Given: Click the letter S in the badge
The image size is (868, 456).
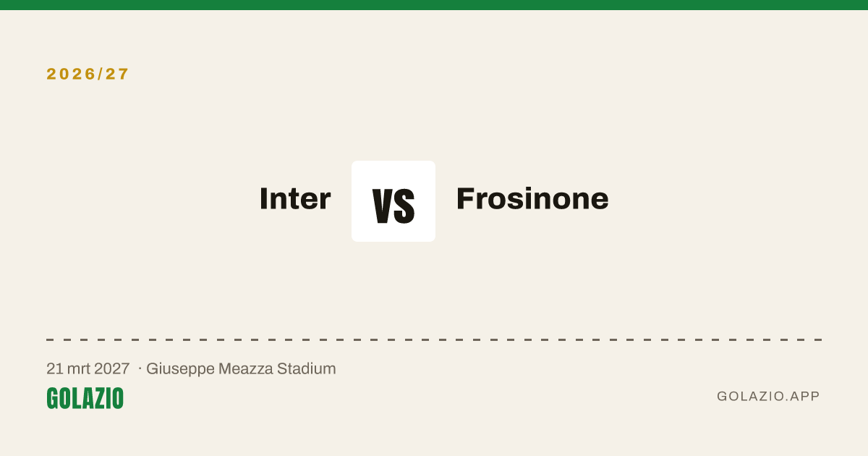Looking at the screenshot, I should 405,206.
